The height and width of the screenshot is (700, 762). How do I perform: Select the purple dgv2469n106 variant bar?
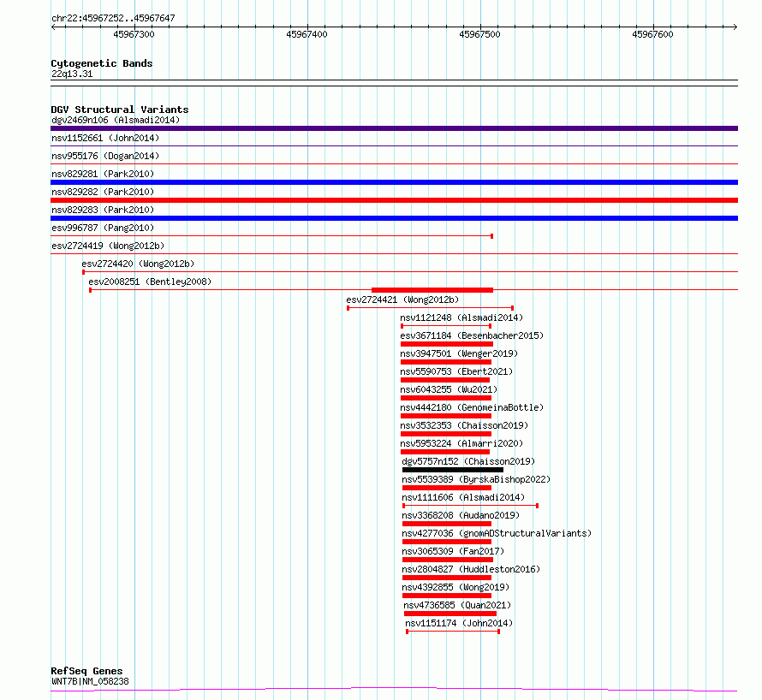394,128
